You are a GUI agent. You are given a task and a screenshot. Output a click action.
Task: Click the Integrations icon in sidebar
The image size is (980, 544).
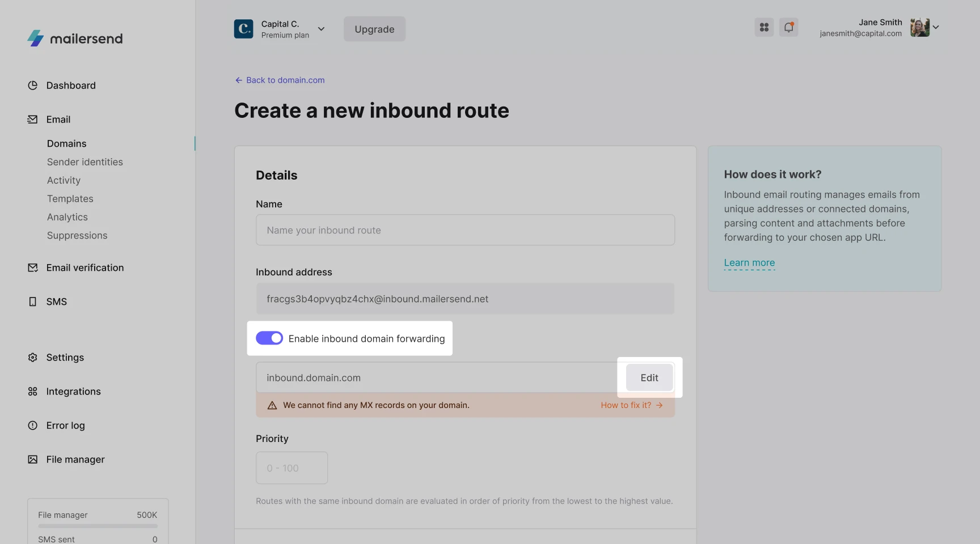click(33, 392)
